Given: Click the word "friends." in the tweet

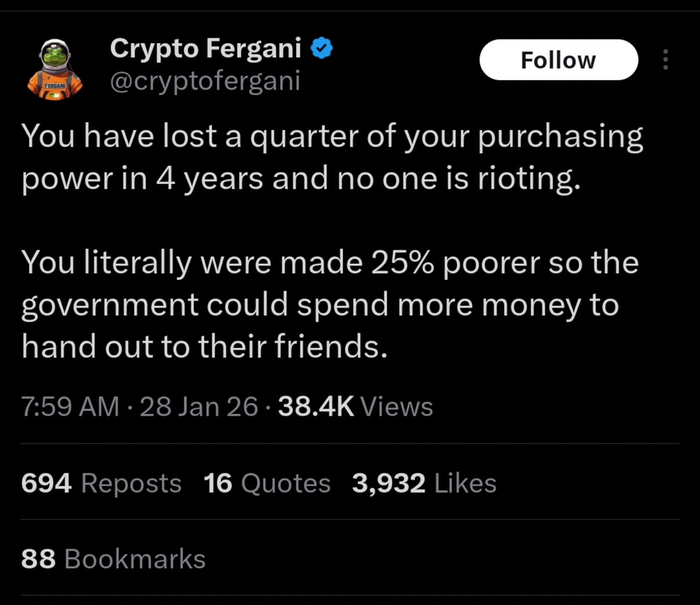Looking at the screenshot, I should click(x=330, y=347).
